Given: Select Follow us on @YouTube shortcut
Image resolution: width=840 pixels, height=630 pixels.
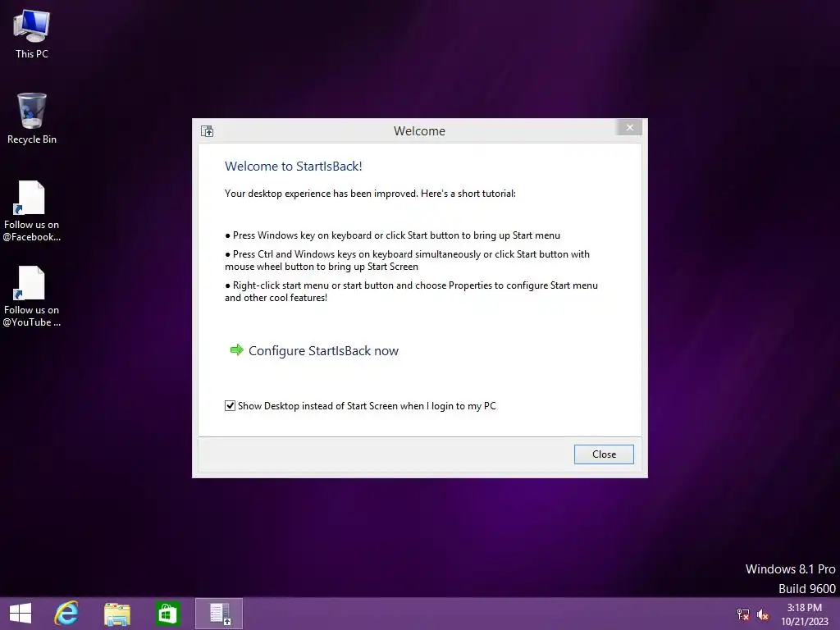Looking at the screenshot, I should [32, 296].
